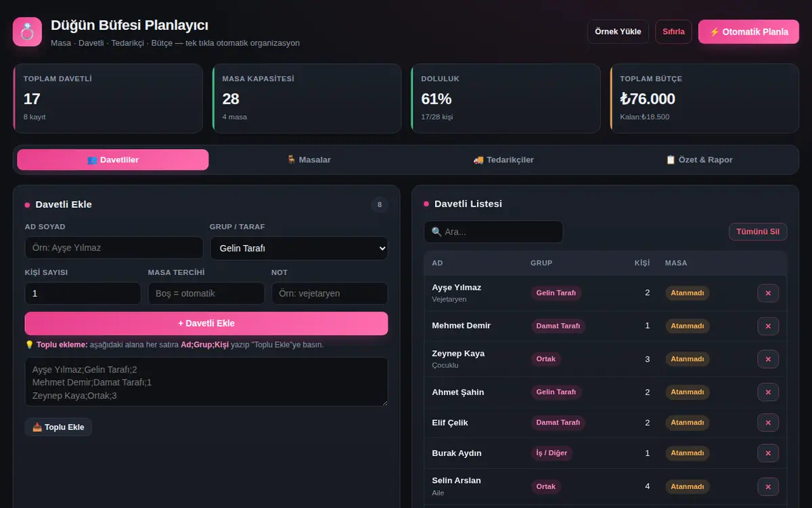
Task: Select the name Elif Çelik
Action: pyautogui.click(x=450, y=423)
